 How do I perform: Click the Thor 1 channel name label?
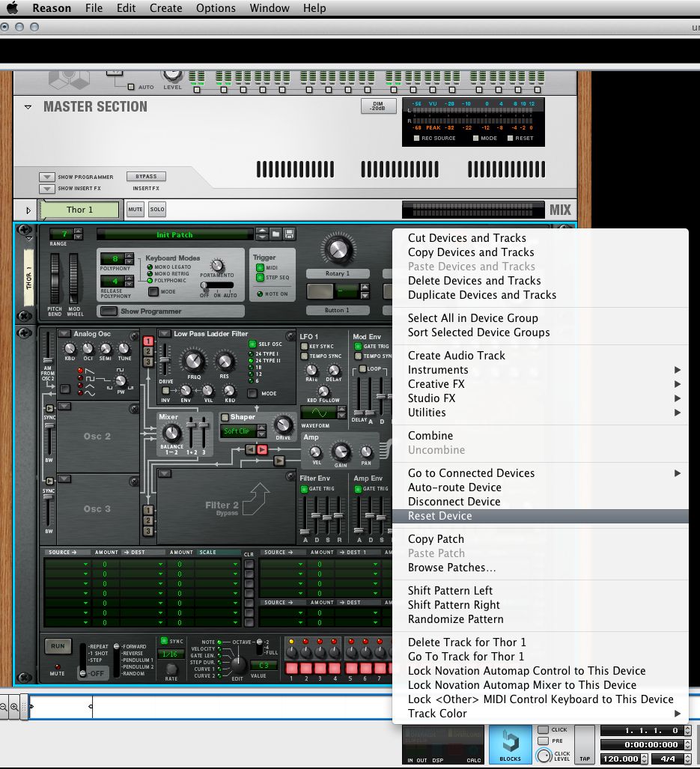(x=79, y=210)
